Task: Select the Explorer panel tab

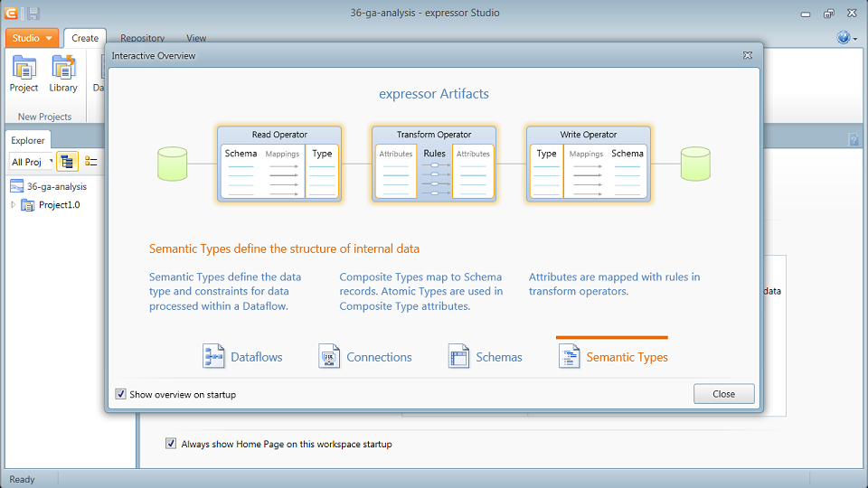Action: 28,140
